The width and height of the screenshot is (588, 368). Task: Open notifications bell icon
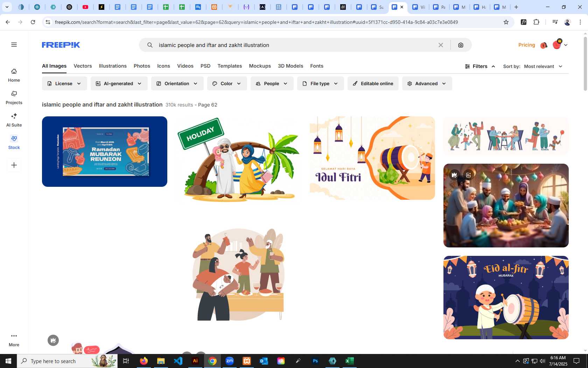(544, 45)
